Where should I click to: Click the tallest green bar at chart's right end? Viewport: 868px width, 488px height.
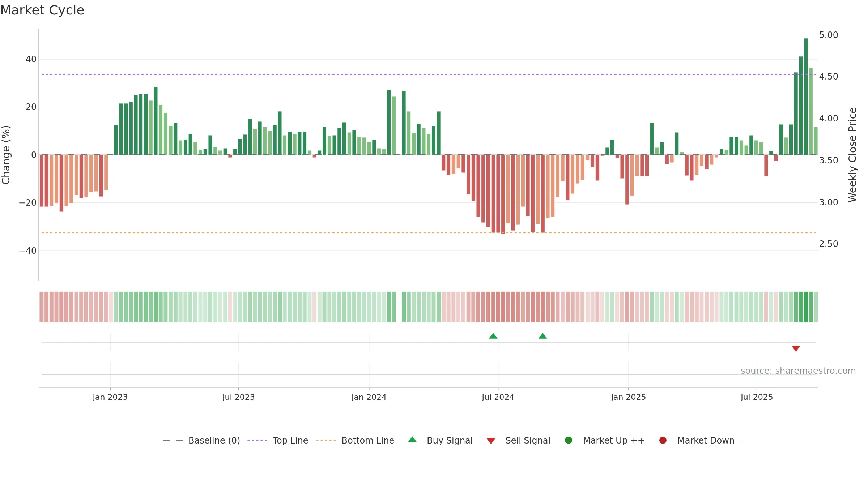[x=806, y=97]
